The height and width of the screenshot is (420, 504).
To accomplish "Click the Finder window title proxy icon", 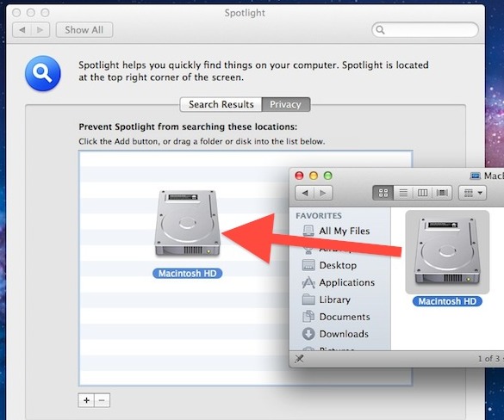I will click(475, 176).
